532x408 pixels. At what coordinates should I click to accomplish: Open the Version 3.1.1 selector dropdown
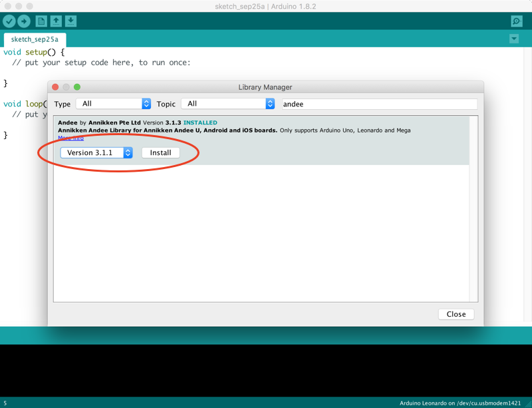pyautogui.click(x=96, y=153)
